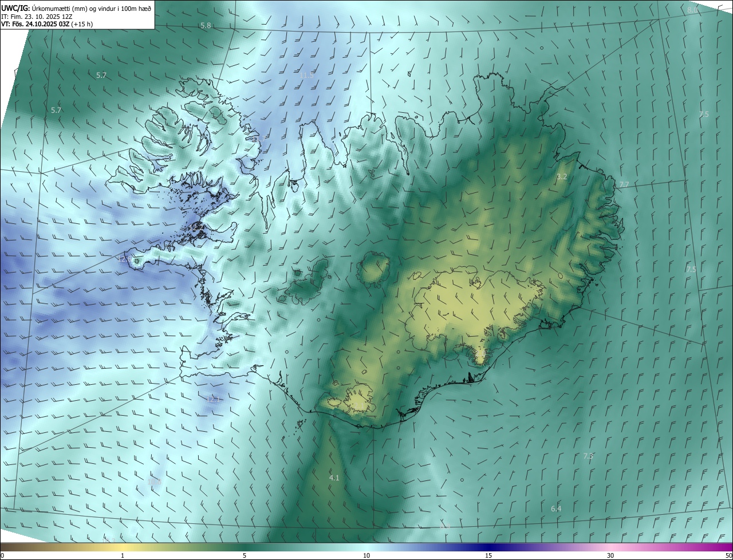The height and width of the screenshot is (560, 733).
Task: Pick the 7.7 value label off the east coast
Action: tap(624, 184)
